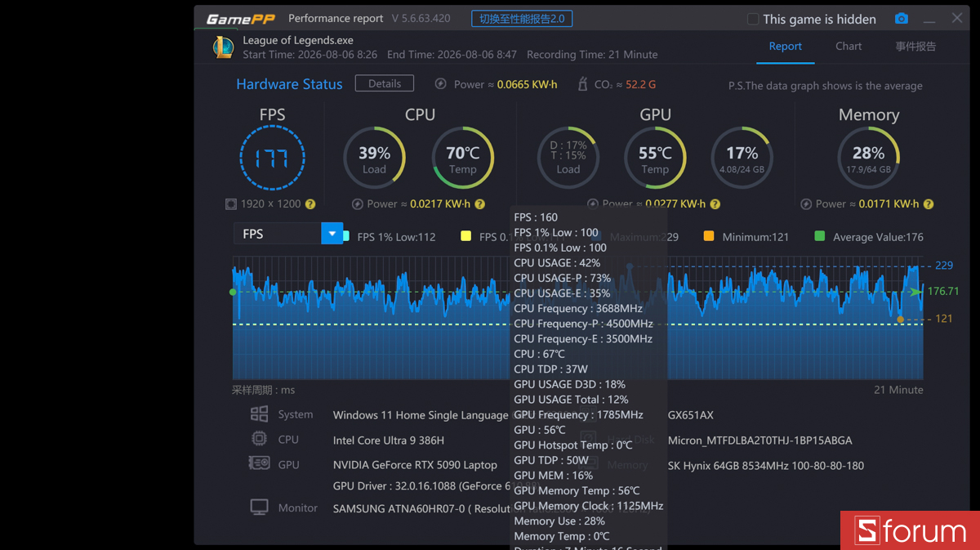Take a screenshot with the camera icon

coord(901,19)
